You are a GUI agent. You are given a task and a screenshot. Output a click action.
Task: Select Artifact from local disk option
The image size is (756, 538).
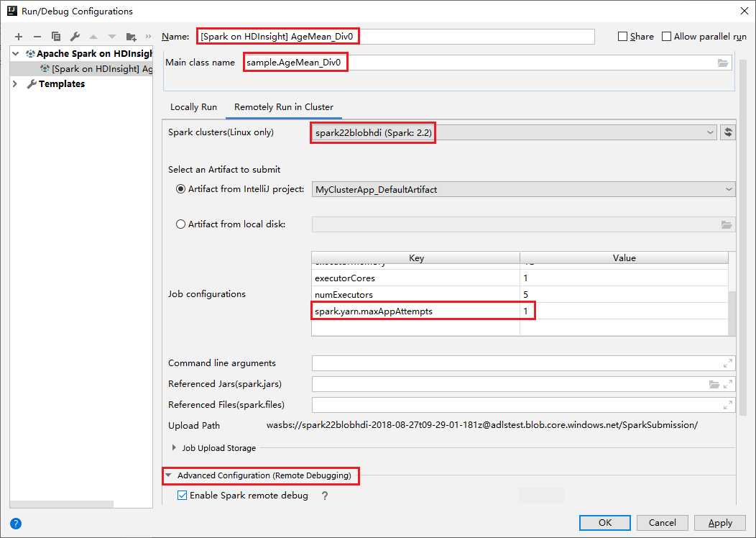180,224
